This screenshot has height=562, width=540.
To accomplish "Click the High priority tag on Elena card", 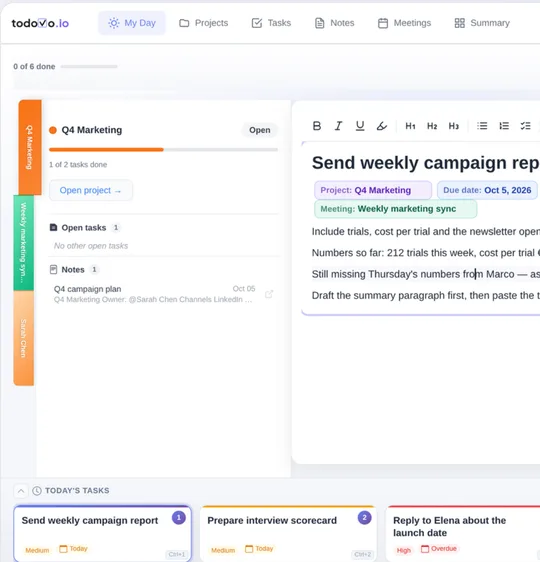I will (x=403, y=550).
